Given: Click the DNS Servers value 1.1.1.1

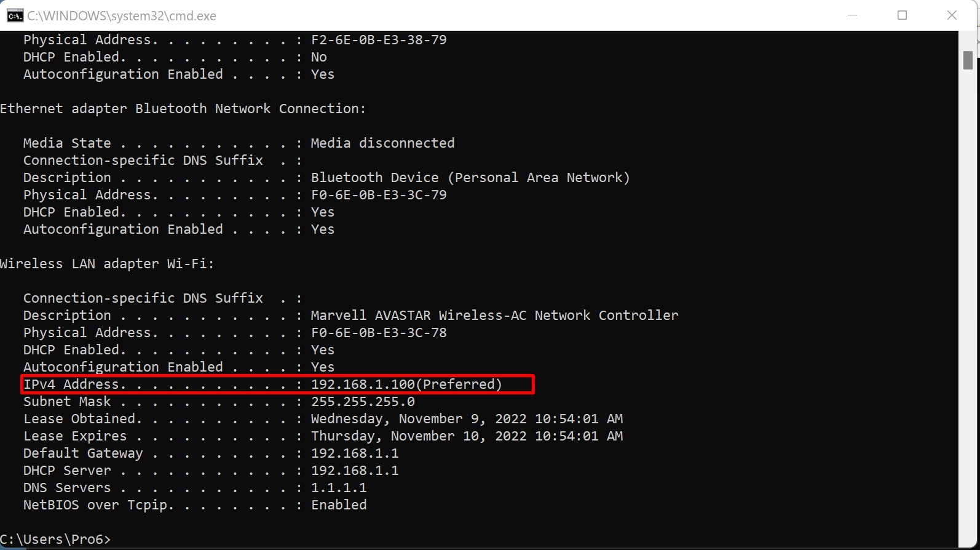Looking at the screenshot, I should [x=339, y=488].
